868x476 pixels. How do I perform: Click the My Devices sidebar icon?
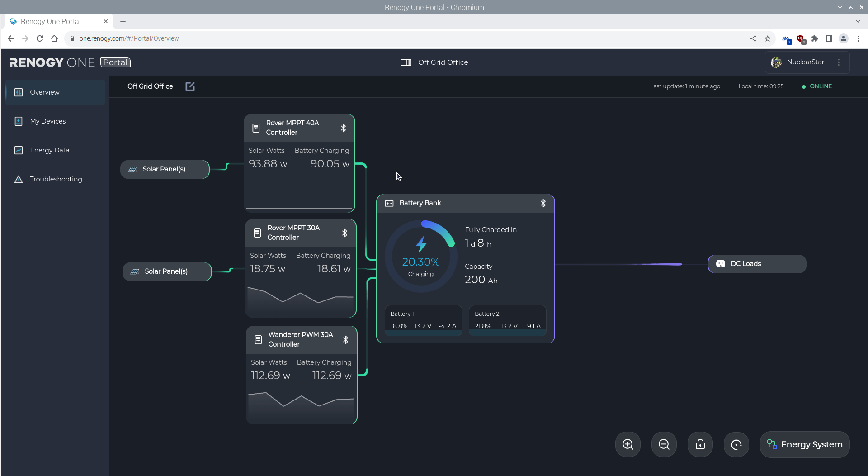[19, 121]
